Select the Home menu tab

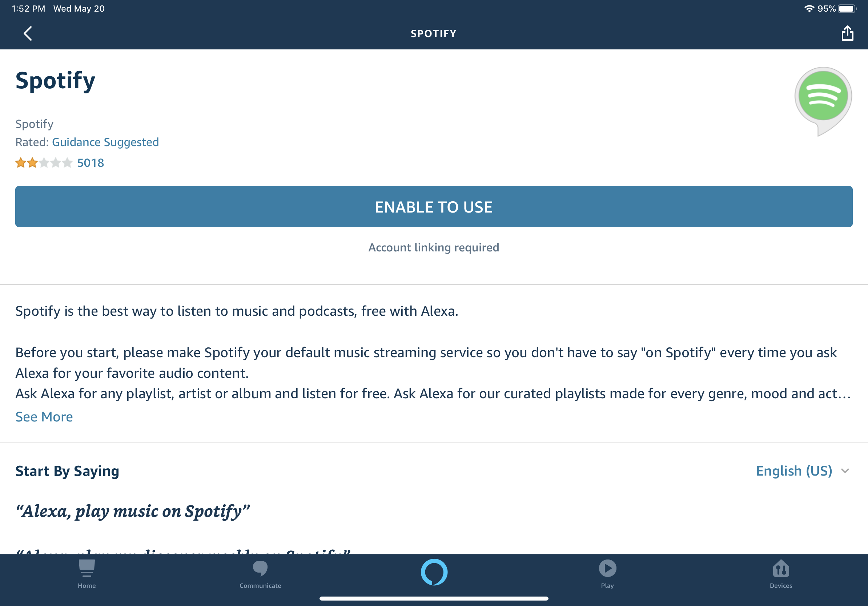[87, 579]
